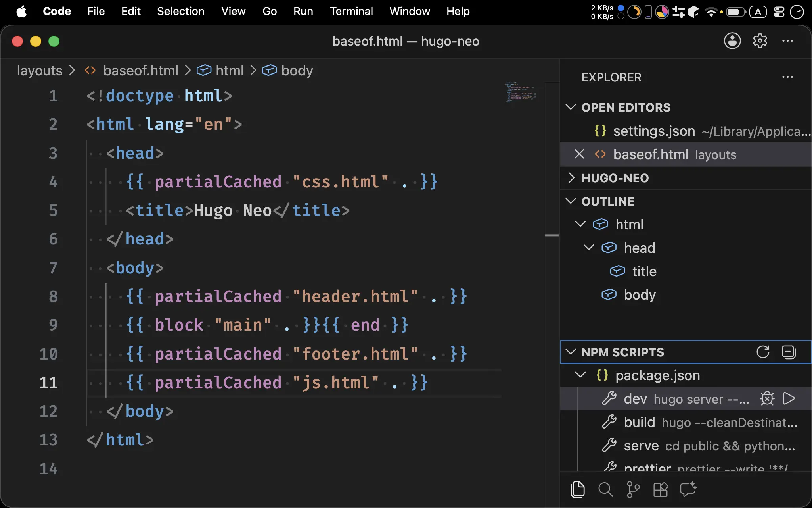The image size is (812, 508).
Task: Click the Apple menu icon
Action: [21, 12]
